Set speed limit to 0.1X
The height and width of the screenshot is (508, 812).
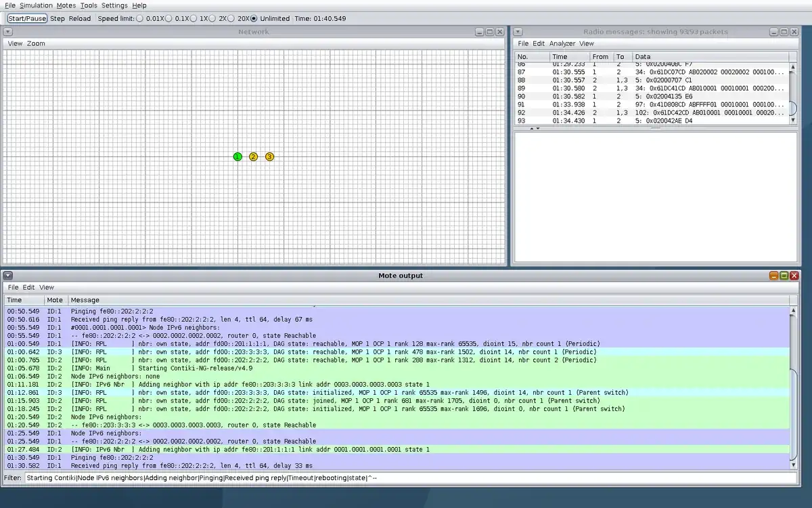(x=169, y=18)
